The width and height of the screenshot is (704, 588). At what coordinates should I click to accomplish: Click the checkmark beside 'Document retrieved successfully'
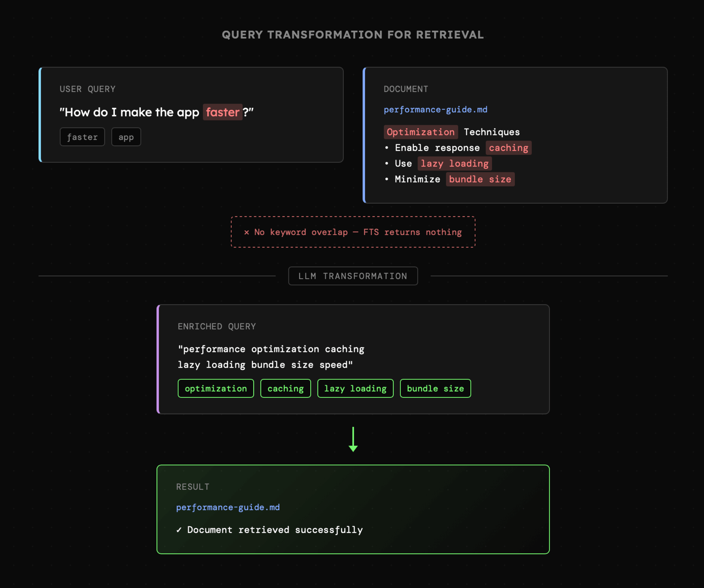(179, 530)
